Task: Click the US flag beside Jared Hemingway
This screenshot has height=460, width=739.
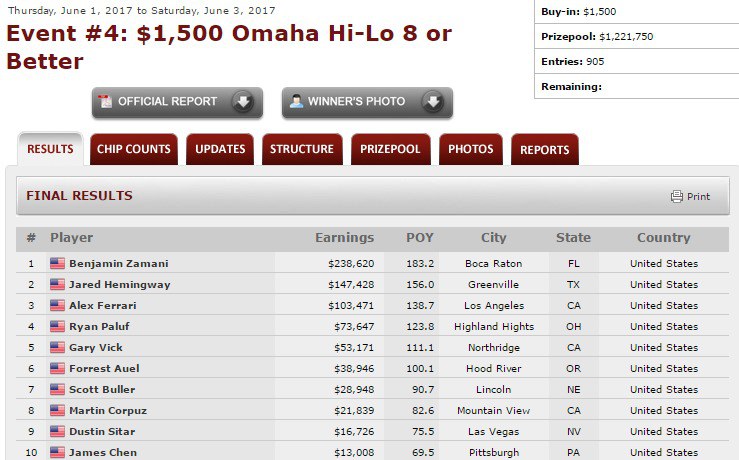Action: click(x=57, y=285)
